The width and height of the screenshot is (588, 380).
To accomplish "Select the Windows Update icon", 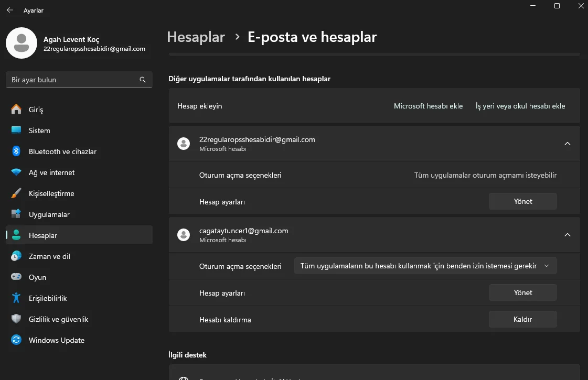I will click(16, 340).
